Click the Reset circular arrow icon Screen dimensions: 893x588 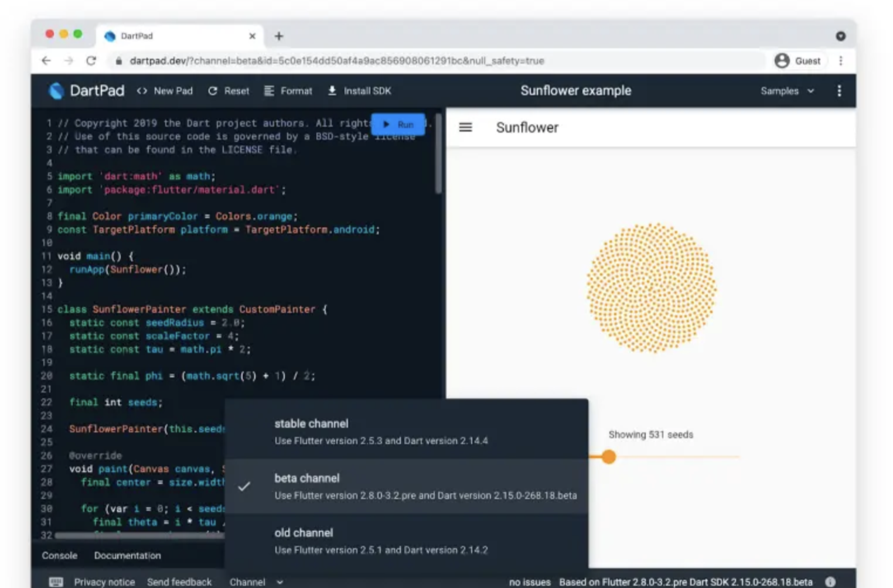(213, 91)
